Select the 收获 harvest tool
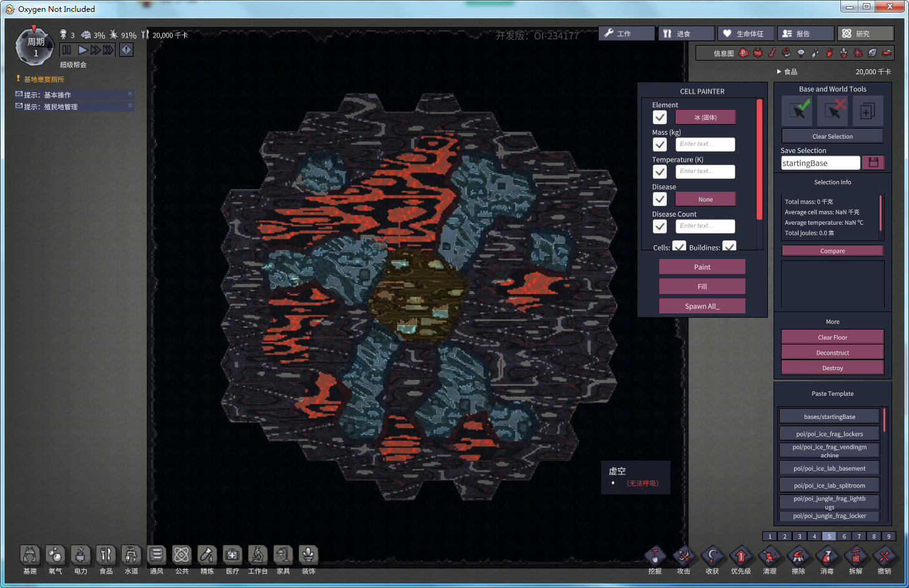This screenshot has width=909, height=588. (x=712, y=556)
